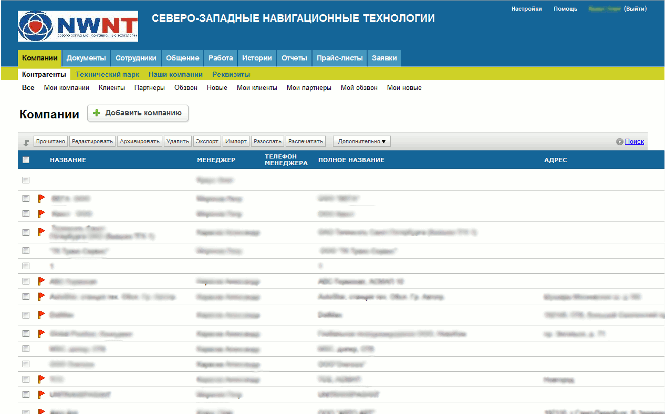
Task: Sort the table by the Менеджер column
Action: (215, 160)
